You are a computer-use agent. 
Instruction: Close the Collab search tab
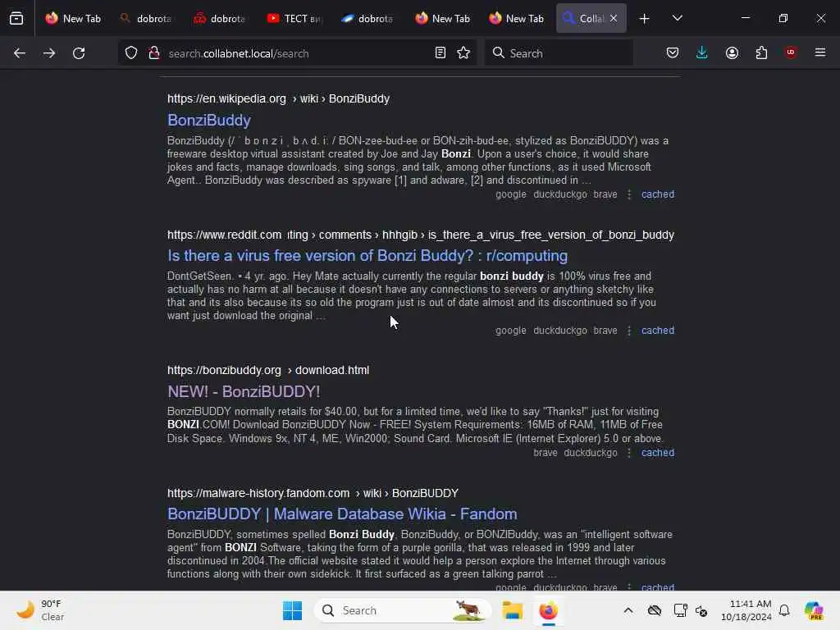[614, 18]
